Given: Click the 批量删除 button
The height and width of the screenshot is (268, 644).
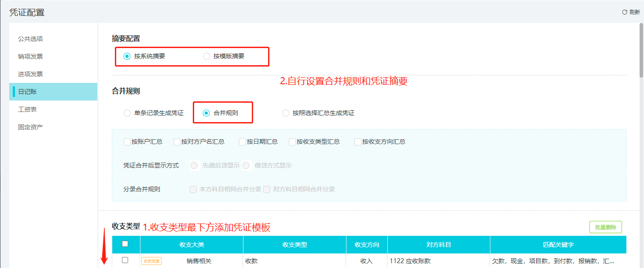Looking at the screenshot, I should tap(606, 227).
